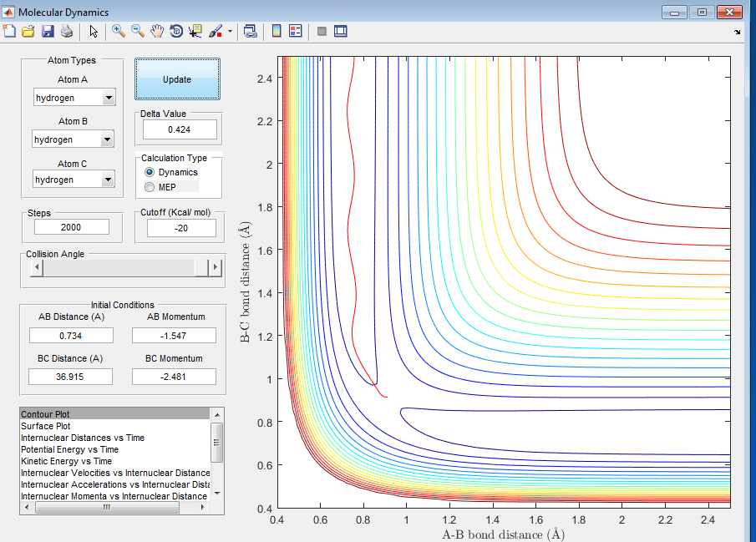Choose Potential Energy vs Time in list

point(69,449)
